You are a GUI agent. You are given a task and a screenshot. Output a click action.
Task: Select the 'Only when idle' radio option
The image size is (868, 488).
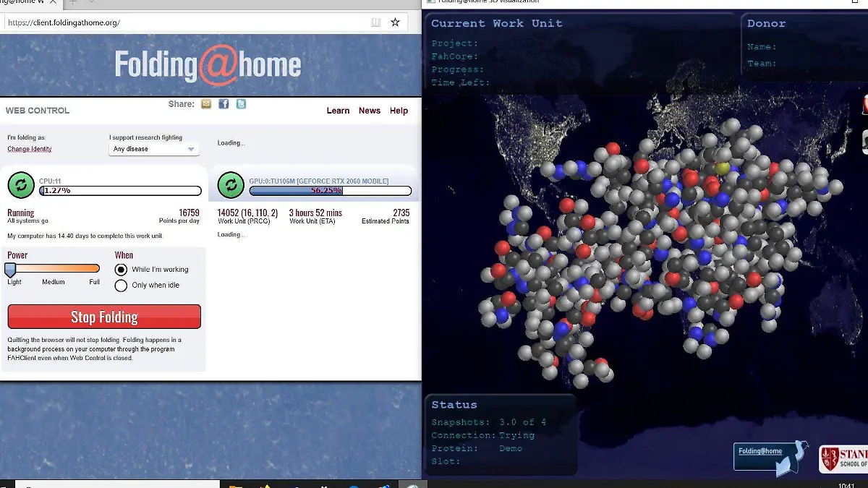122,286
